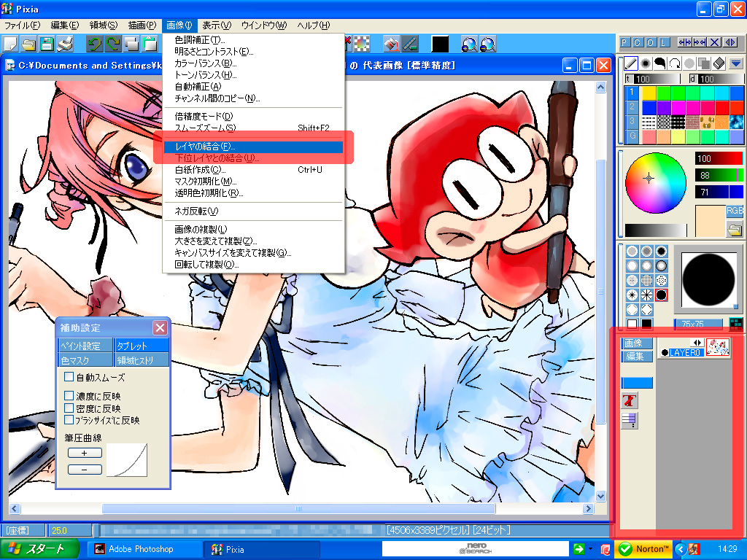Enable the 濃度に反映 checkbox
This screenshot has width=747, height=560.
tap(69, 396)
